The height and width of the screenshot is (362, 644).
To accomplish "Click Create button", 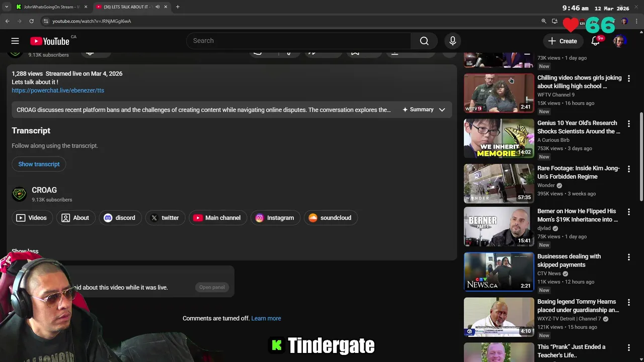I will pyautogui.click(x=562, y=41).
